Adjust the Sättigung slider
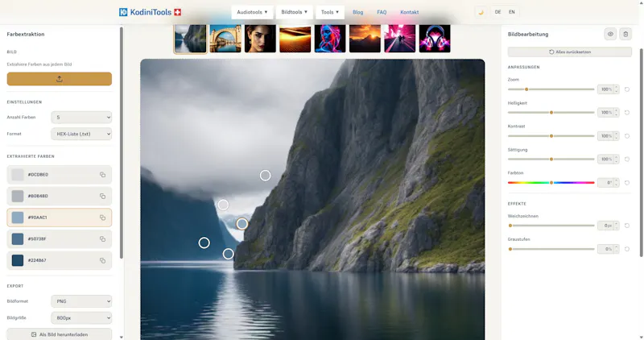Image resolution: width=644 pixels, height=340 pixels. coord(551,159)
